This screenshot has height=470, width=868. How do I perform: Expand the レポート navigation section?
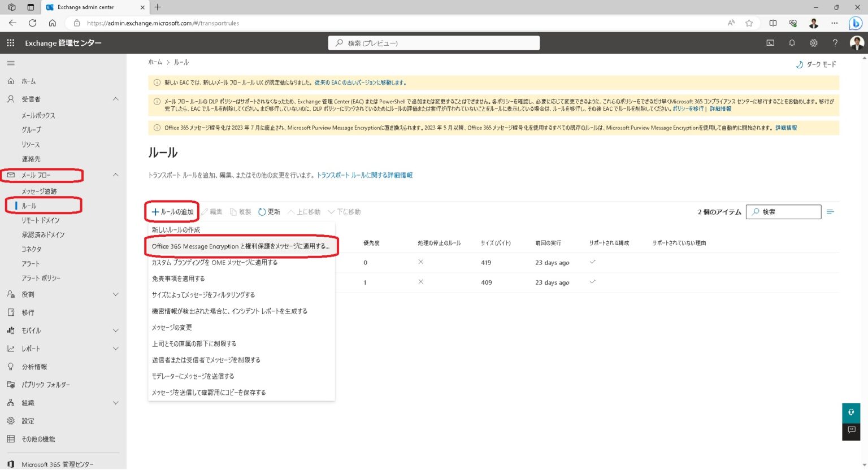(116, 349)
